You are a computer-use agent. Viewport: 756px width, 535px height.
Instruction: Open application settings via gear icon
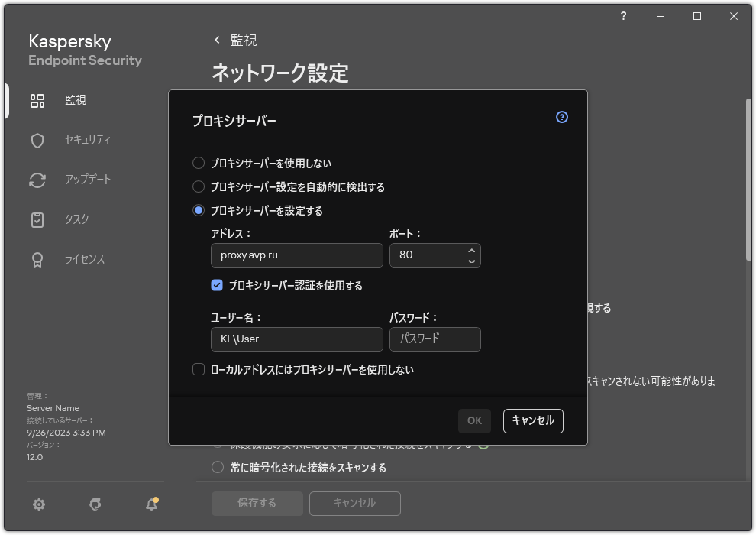(x=38, y=504)
